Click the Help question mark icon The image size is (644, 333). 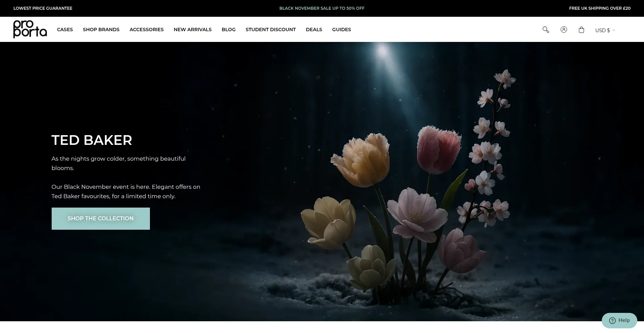pos(612,321)
